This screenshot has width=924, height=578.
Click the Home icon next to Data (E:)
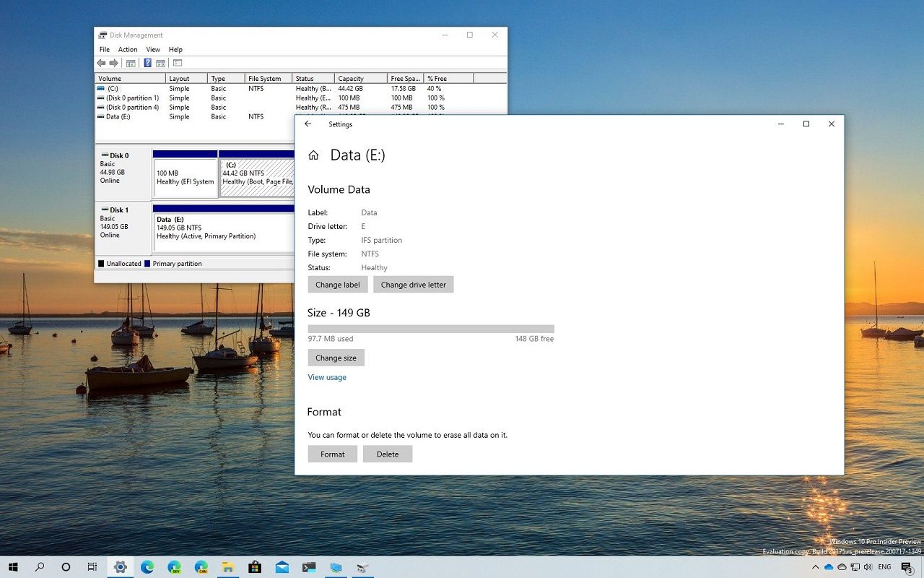coord(313,155)
